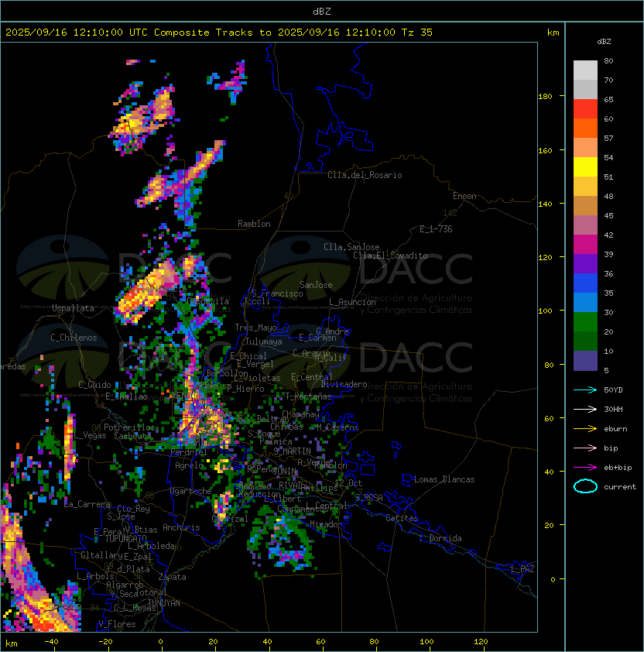Click the 'Ugarteche' place label

coord(191,491)
